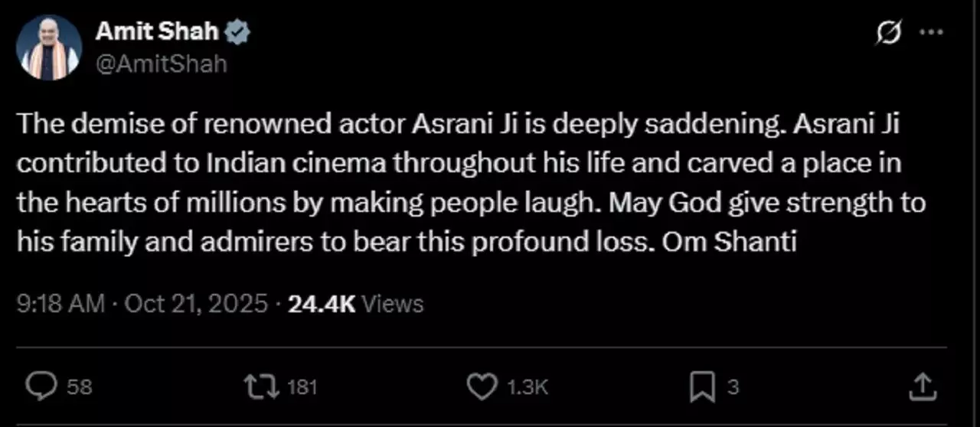Click the 58 replies count
The image size is (980, 427).
(79, 387)
